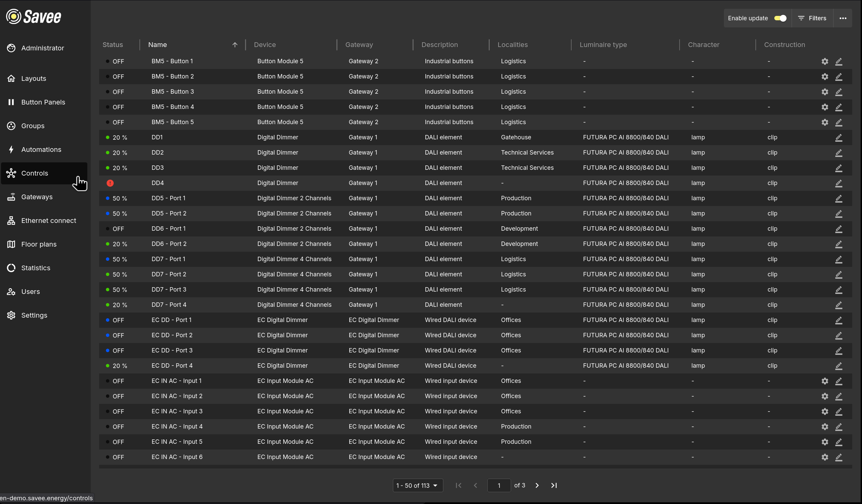Select Floor plans from the sidebar
862x504 pixels.
[39, 244]
